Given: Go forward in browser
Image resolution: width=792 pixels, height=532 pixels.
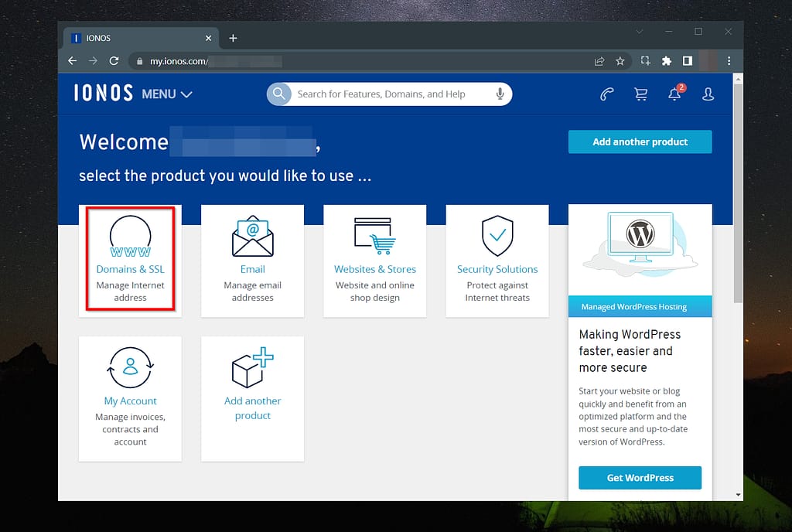Looking at the screenshot, I should pos(93,61).
